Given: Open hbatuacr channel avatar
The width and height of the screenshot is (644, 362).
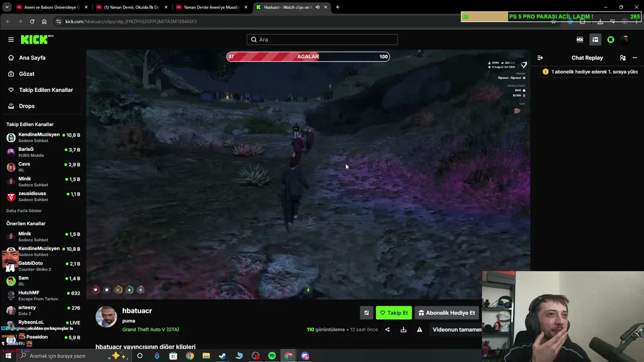Looking at the screenshot, I should coord(106,317).
